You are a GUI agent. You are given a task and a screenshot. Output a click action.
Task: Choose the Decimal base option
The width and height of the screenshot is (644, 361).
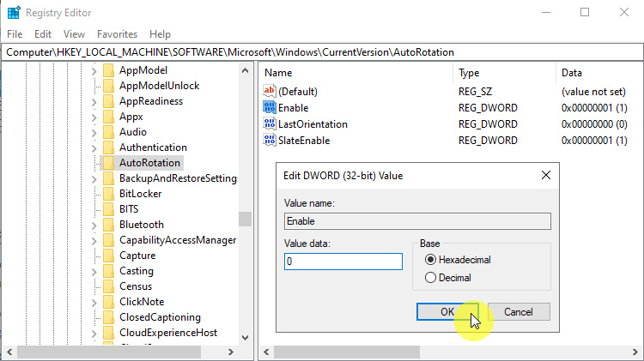point(431,278)
